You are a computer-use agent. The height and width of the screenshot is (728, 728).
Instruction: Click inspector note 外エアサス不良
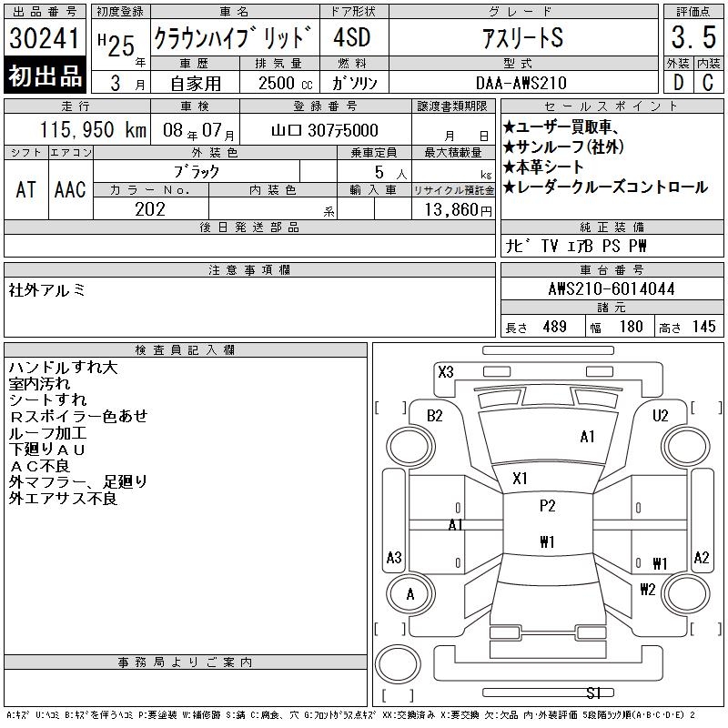[63, 499]
